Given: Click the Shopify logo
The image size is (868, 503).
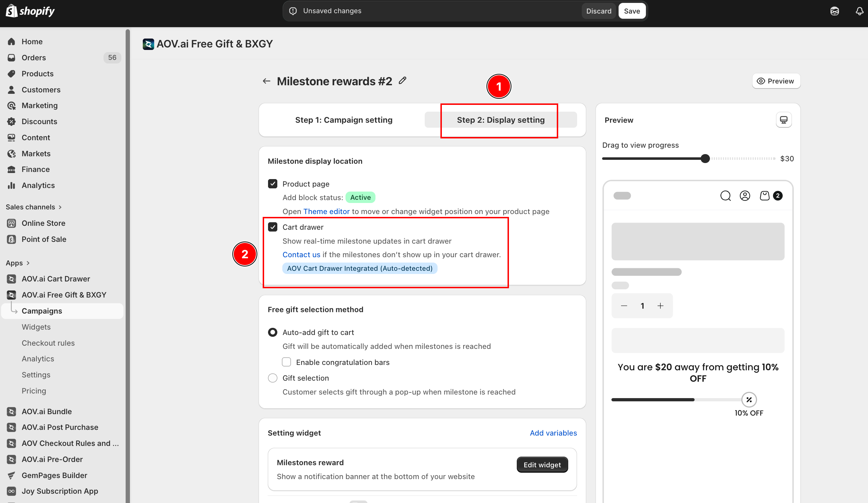Looking at the screenshot, I should coord(30,11).
